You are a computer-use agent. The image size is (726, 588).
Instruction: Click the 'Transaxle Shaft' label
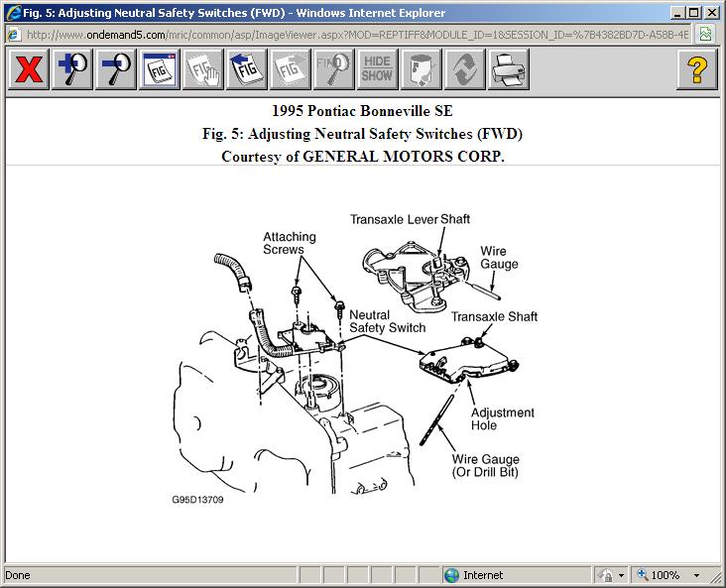pos(494,316)
